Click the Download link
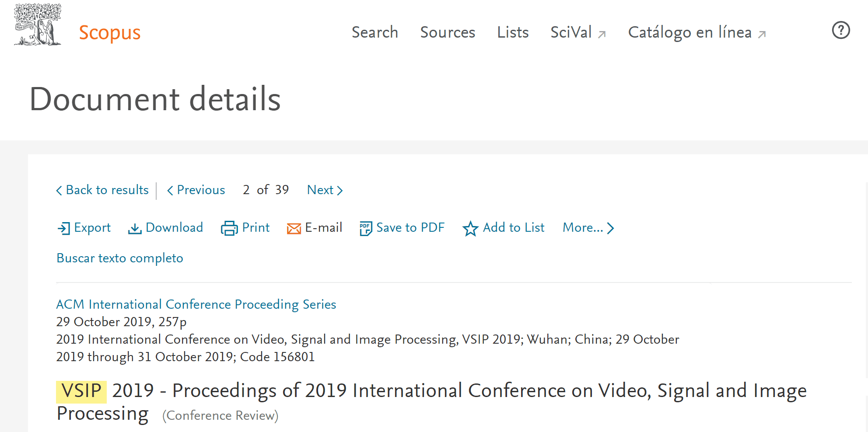Image resolution: width=868 pixels, height=432 pixels. (x=174, y=227)
